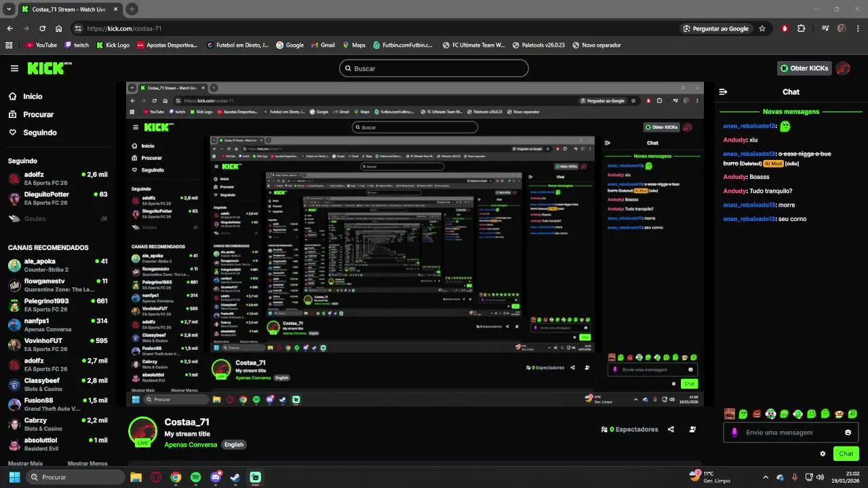The image size is (868, 488).
Task: Open the recommended channel Pelegrino1993
Action: pos(57,305)
